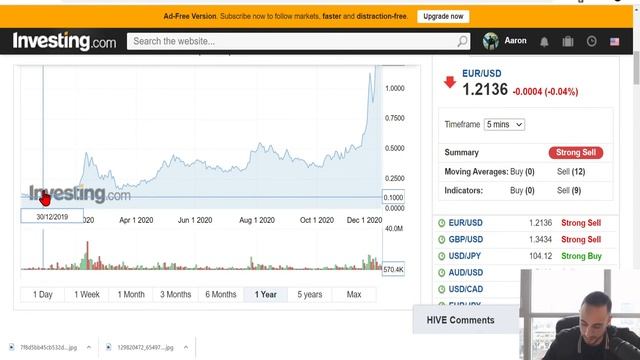Open the notifications bell
The height and width of the screenshot is (360, 640).
tap(544, 42)
